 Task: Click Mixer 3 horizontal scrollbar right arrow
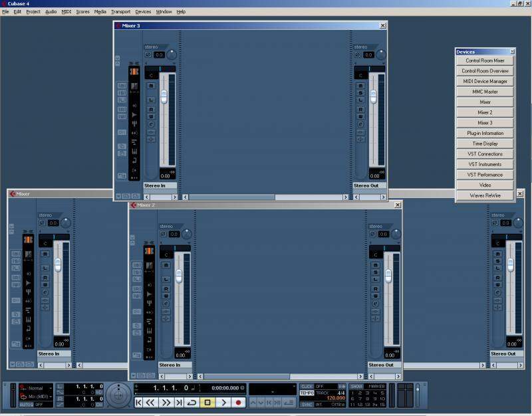point(346,197)
